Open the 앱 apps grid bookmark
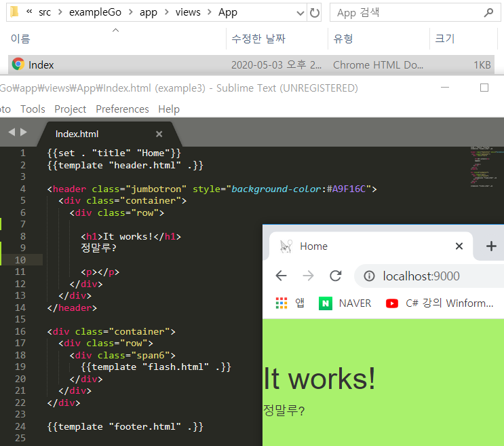The width and height of the screenshot is (504, 446). pyautogui.click(x=290, y=303)
